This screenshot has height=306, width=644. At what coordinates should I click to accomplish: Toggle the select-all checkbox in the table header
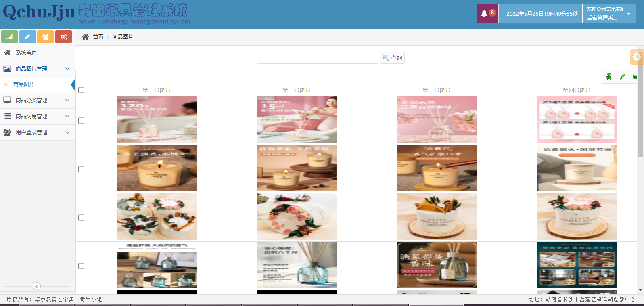[81, 90]
